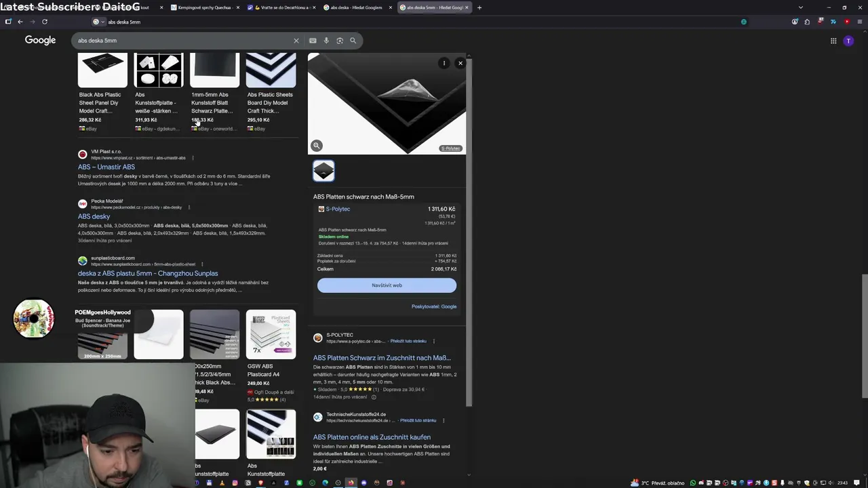Open WhatsApp icon in the system tray

pyautogui.click(x=693, y=483)
